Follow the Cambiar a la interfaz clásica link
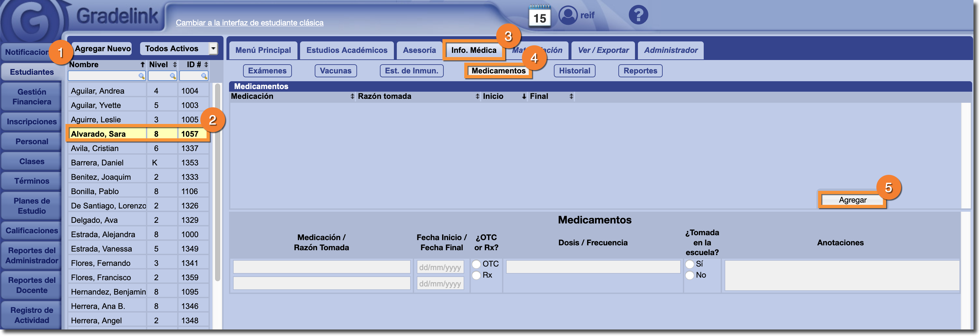The width and height of the screenshot is (980, 336). tap(250, 23)
